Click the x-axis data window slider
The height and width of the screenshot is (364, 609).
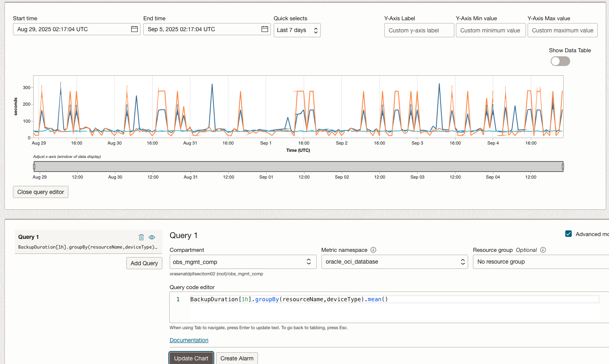tap(298, 166)
